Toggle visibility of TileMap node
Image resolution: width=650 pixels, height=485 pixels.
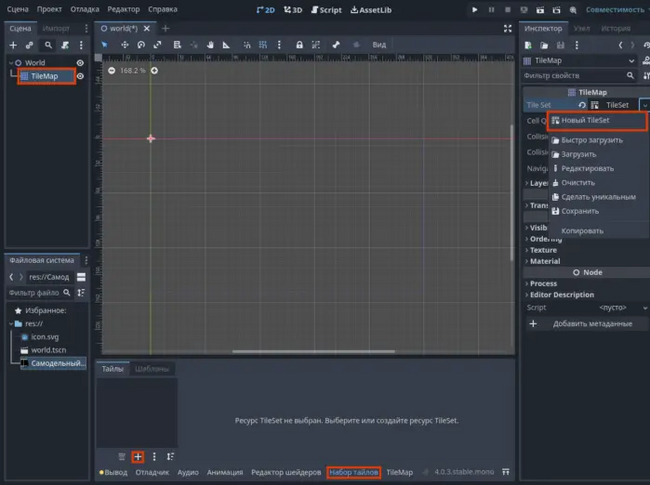pos(80,76)
